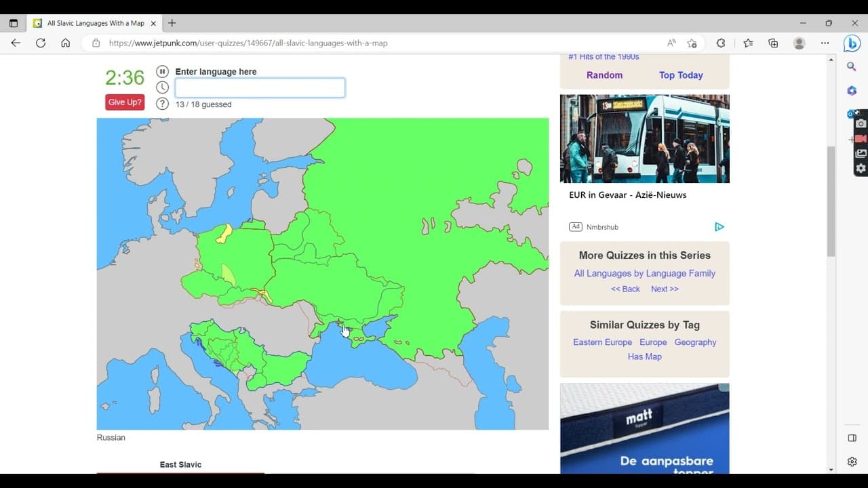Open the tram advertisement image

click(x=645, y=138)
